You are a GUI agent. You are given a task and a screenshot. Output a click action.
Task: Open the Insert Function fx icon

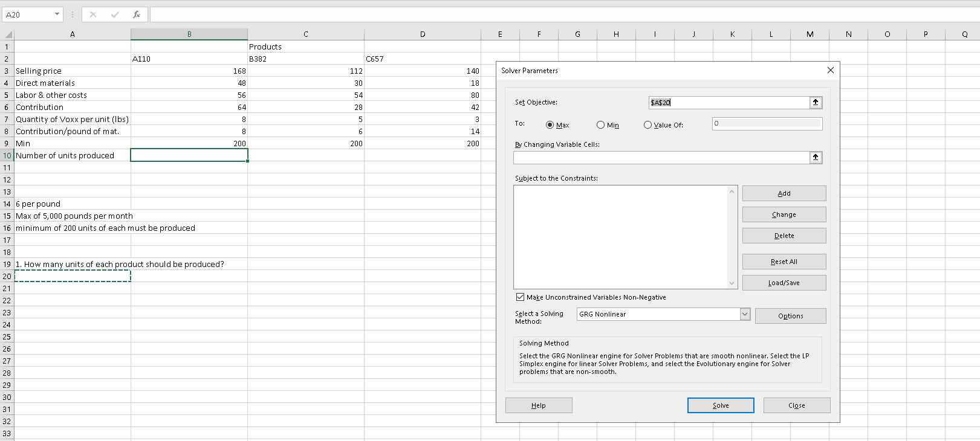137,14
